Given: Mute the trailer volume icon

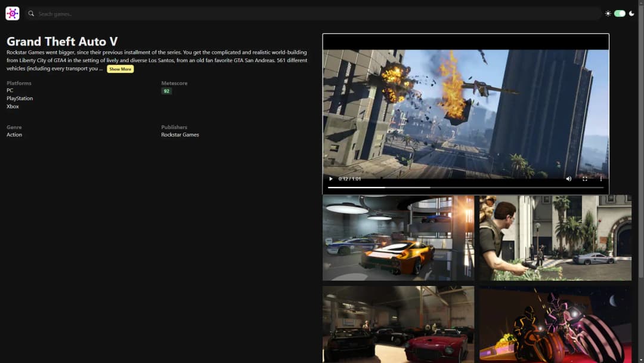Looking at the screenshot, I should click(568, 179).
